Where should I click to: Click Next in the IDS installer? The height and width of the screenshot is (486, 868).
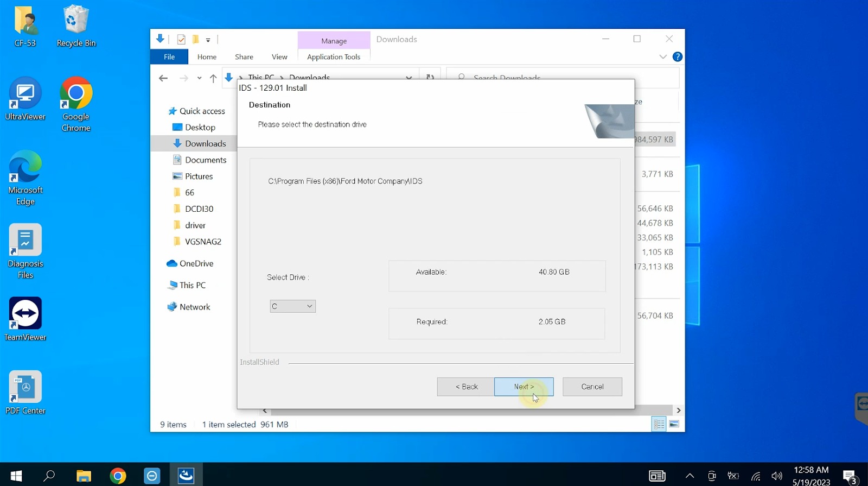point(524,387)
